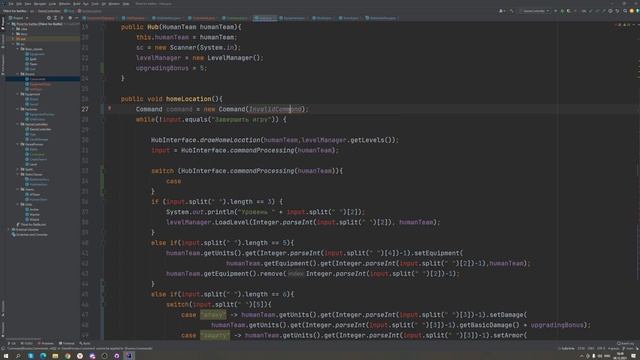Click the InvalidCommand argument on line 27

275,109
